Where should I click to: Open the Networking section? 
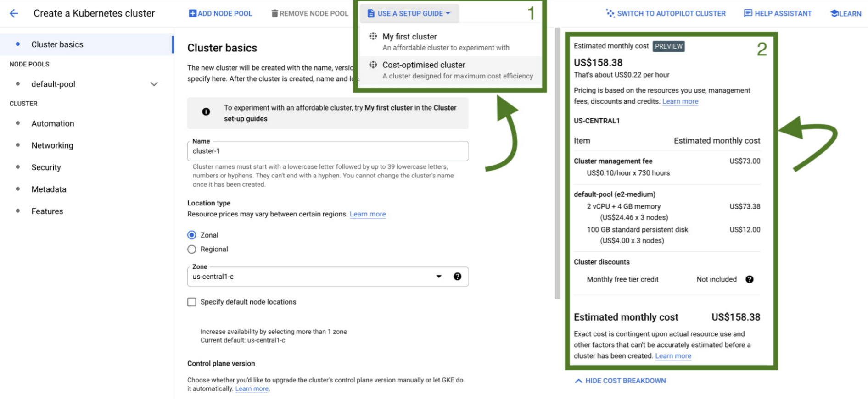[x=52, y=145]
